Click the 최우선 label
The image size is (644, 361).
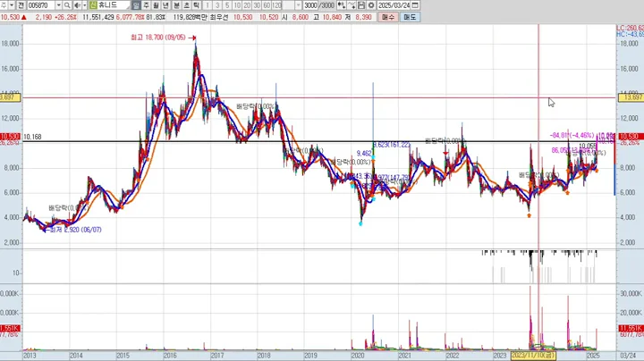click(219, 17)
